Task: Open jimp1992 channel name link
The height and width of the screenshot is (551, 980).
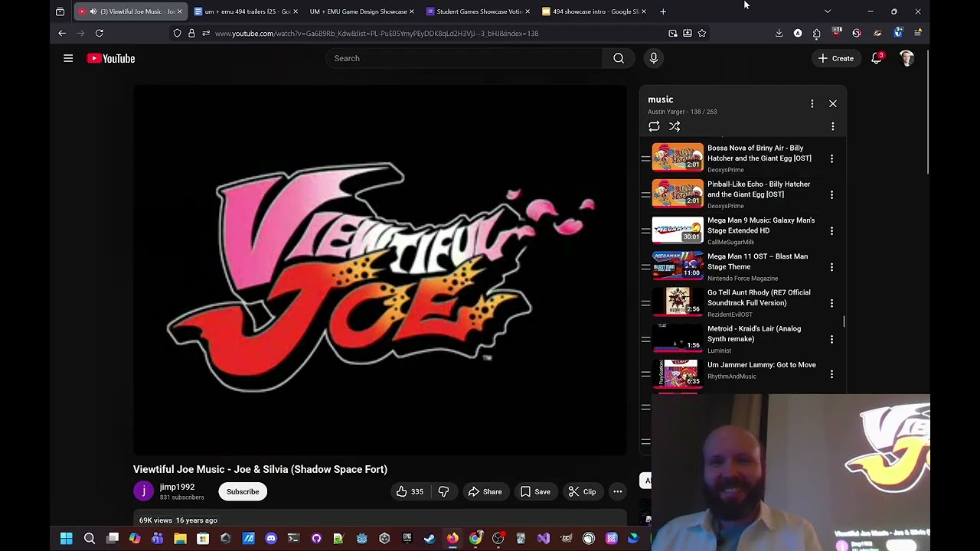Action: click(177, 487)
